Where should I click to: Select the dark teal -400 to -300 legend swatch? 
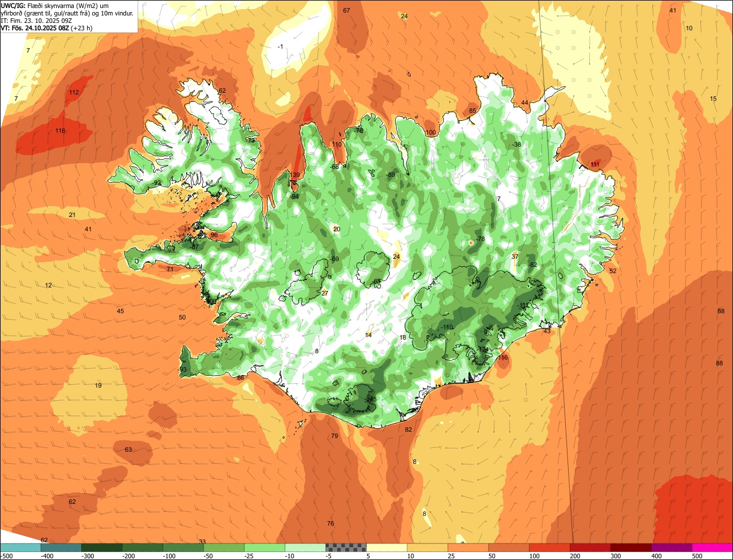point(61,548)
